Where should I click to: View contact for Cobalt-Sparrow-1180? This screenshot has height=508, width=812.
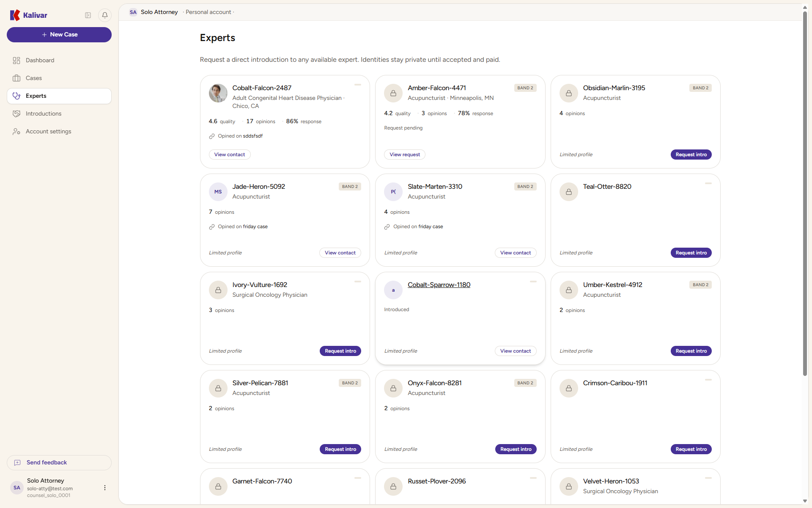point(516,351)
